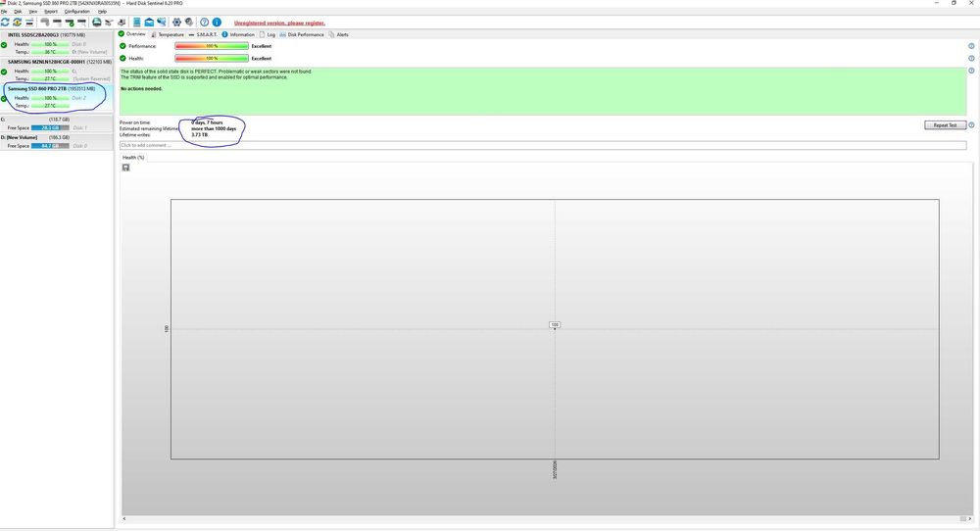Click the envelope send-mail toolbar icon
980x531 pixels.
point(149,22)
